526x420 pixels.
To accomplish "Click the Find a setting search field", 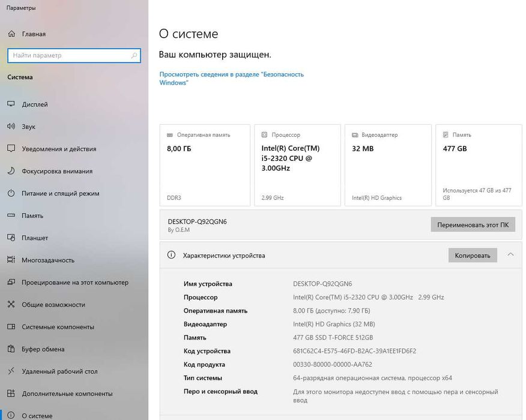I will tap(69, 56).
